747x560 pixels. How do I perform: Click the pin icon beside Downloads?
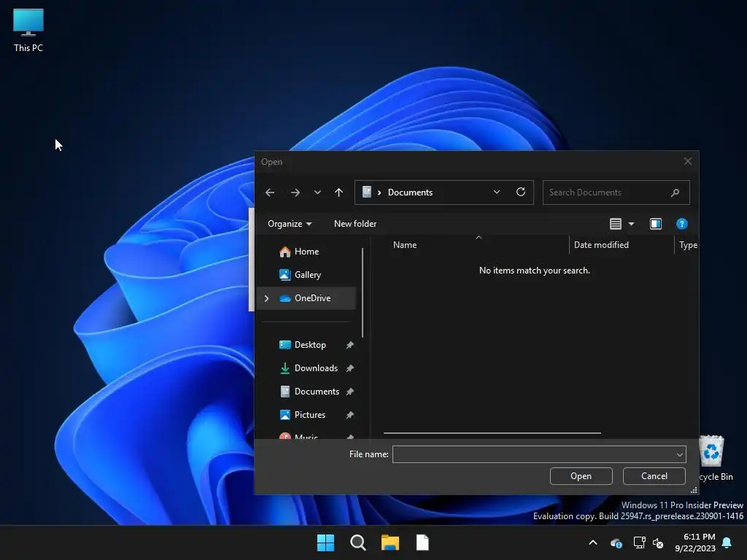click(349, 368)
